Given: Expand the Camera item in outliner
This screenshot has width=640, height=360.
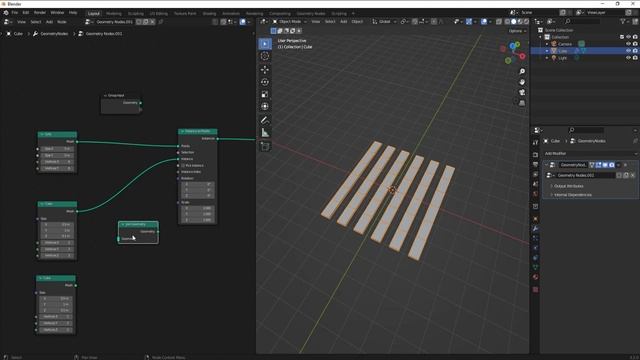Looking at the screenshot, I should (547, 44).
